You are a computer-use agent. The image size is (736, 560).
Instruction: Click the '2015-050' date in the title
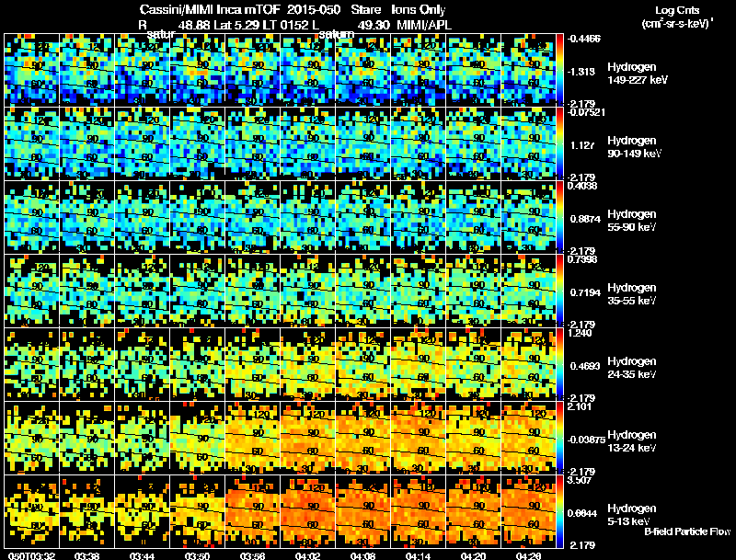(315, 10)
